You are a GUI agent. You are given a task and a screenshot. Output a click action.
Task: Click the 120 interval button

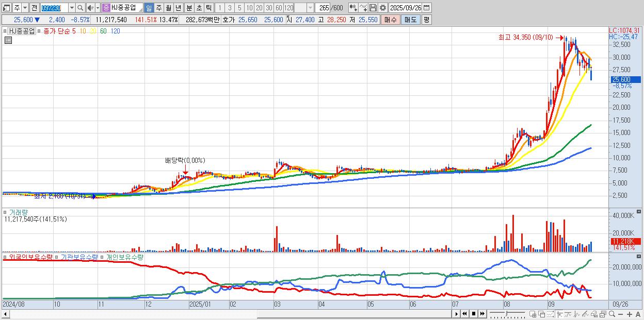tap(289, 8)
